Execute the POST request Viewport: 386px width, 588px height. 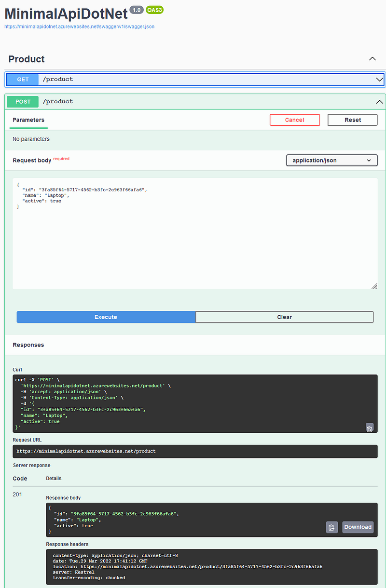106,317
